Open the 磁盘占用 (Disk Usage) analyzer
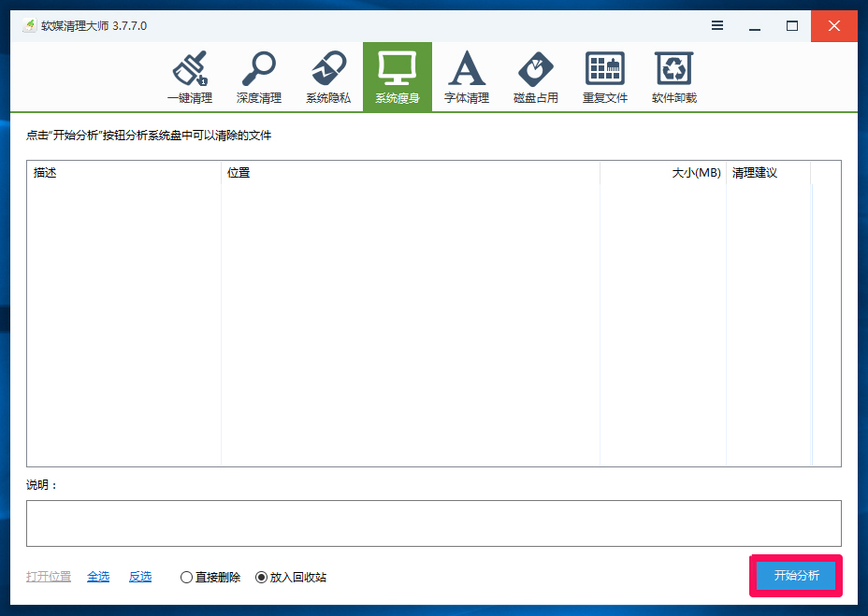The image size is (868, 616). coord(535,77)
